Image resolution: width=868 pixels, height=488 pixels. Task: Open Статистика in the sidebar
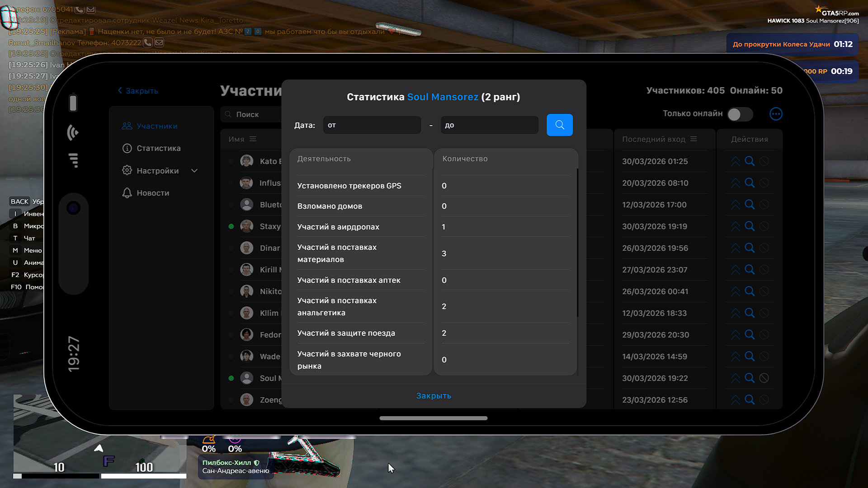point(158,148)
